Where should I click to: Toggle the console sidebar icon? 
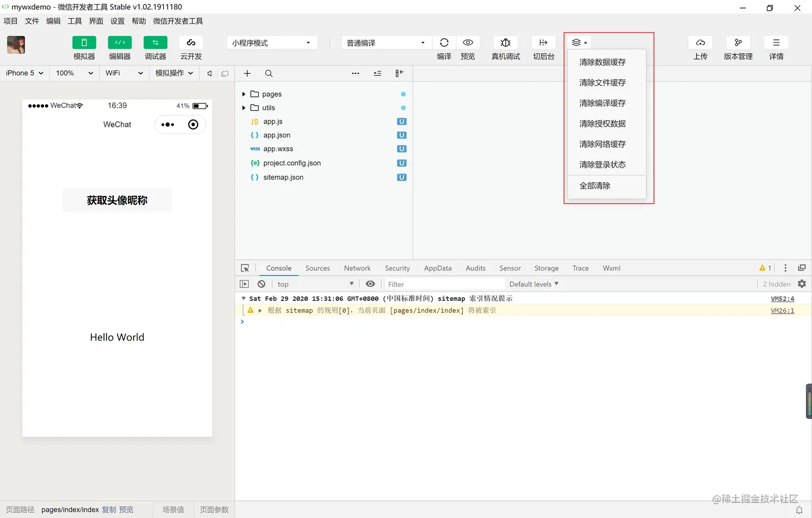[244, 284]
